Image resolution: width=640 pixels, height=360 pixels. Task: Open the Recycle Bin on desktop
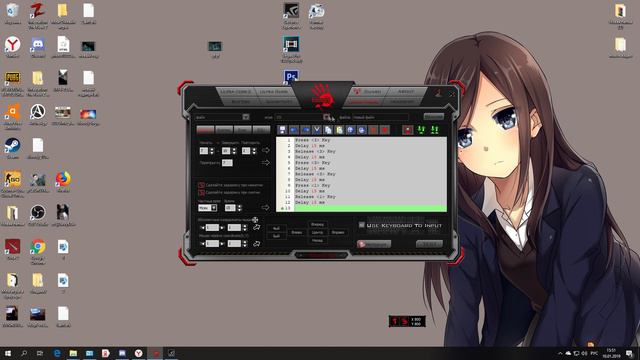(x=13, y=13)
